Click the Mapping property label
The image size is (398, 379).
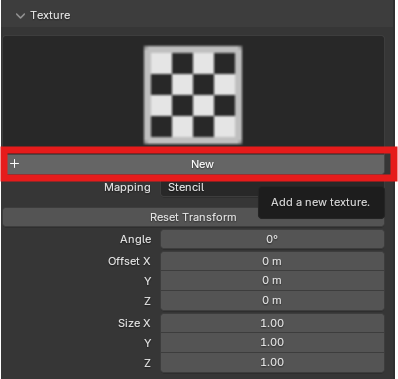pyautogui.click(x=127, y=187)
